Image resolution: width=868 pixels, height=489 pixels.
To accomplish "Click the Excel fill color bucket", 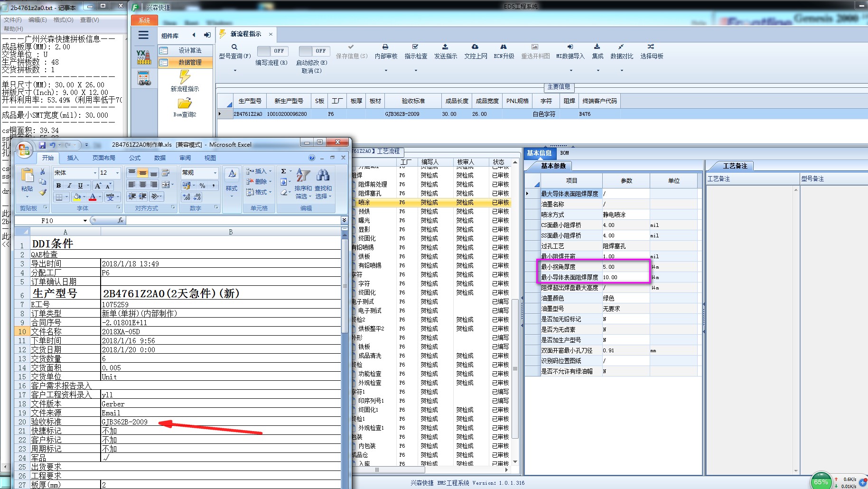I will (x=77, y=197).
